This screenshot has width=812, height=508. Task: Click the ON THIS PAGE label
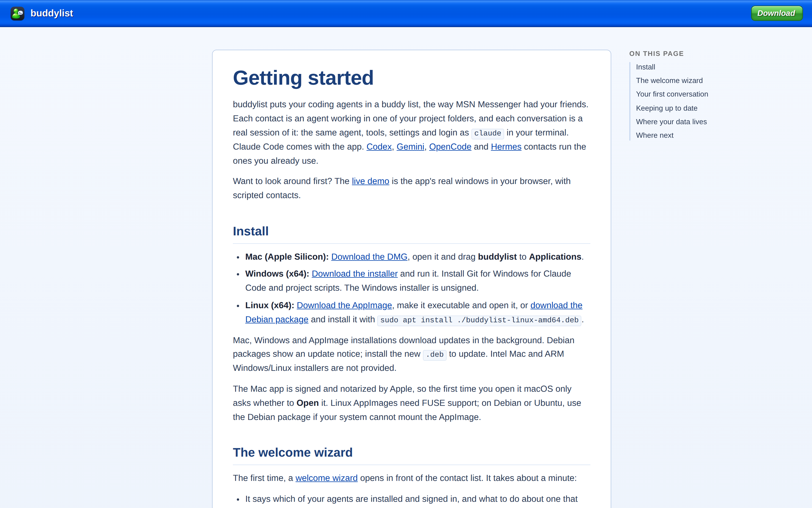[656, 54]
